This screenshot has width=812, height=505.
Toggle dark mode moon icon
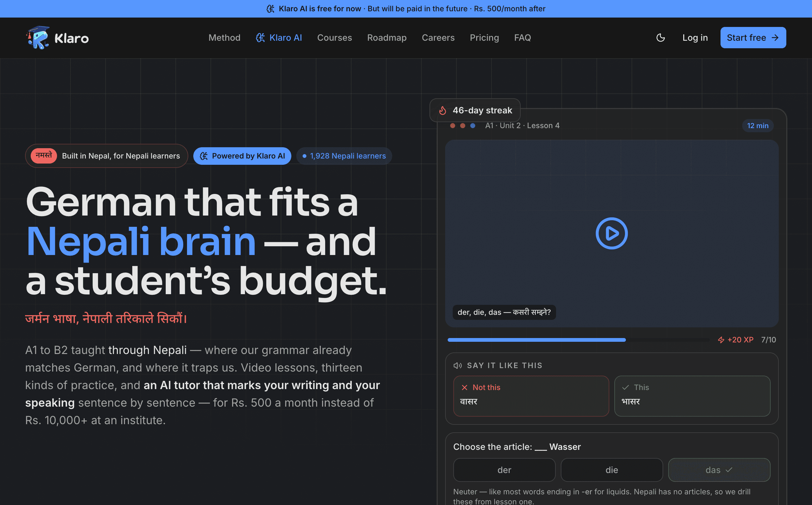[x=660, y=38]
